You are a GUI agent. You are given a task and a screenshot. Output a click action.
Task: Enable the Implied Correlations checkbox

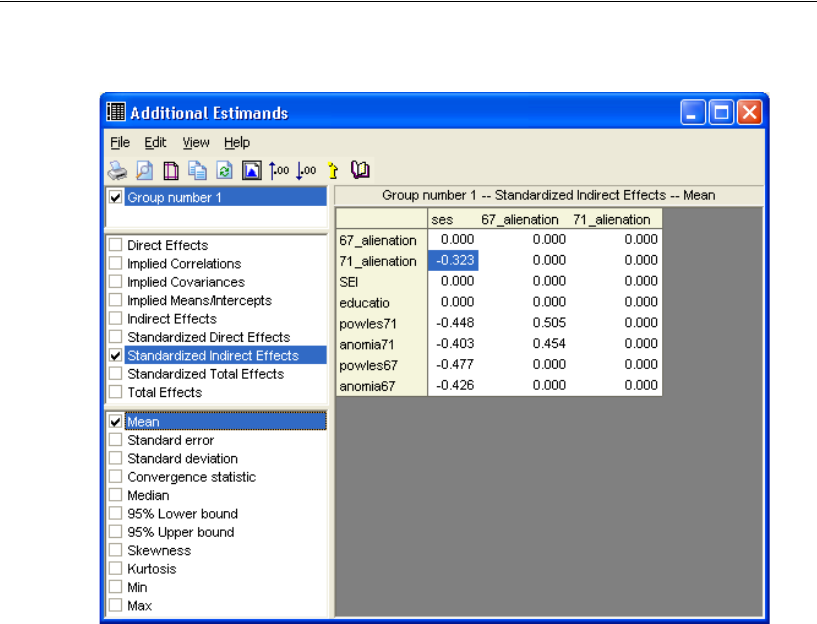117,264
